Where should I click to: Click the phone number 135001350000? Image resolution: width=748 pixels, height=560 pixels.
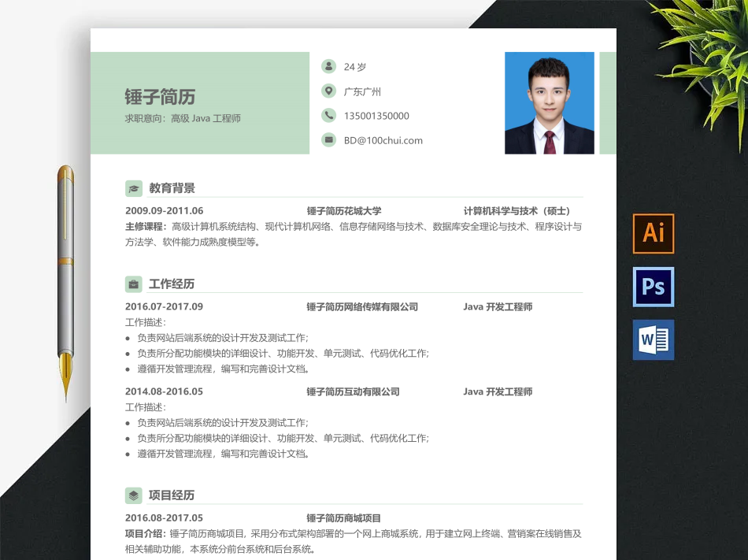point(376,116)
